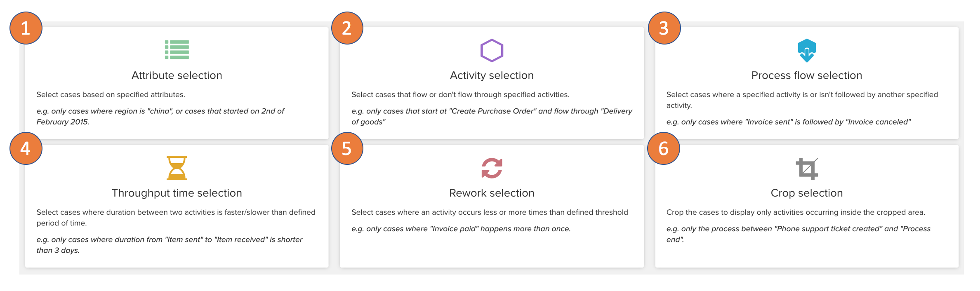This screenshot has height=291, width=980.
Task: Open the Attribute selection title
Action: [177, 75]
